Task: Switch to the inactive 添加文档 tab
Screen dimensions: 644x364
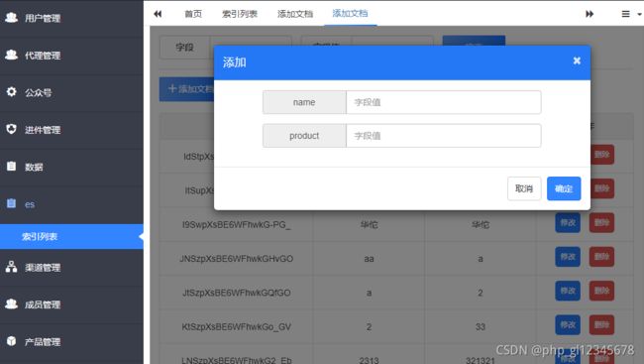Action: pos(295,14)
